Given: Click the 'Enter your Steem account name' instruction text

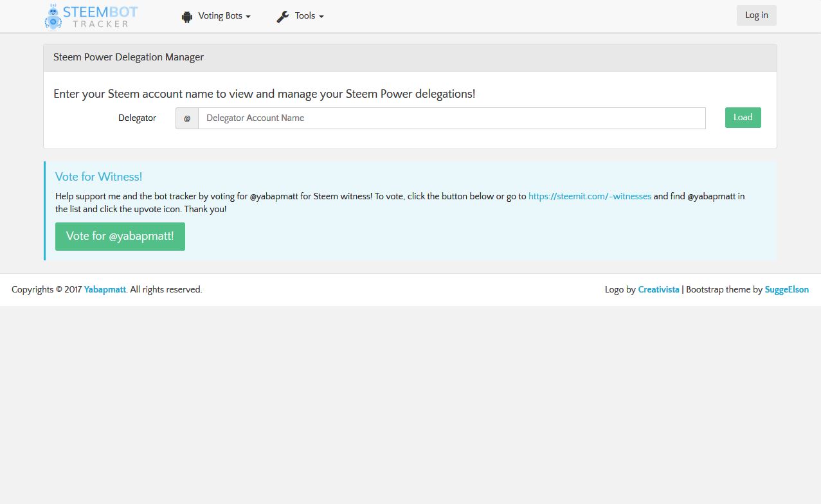Looking at the screenshot, I should click(264, 94).
